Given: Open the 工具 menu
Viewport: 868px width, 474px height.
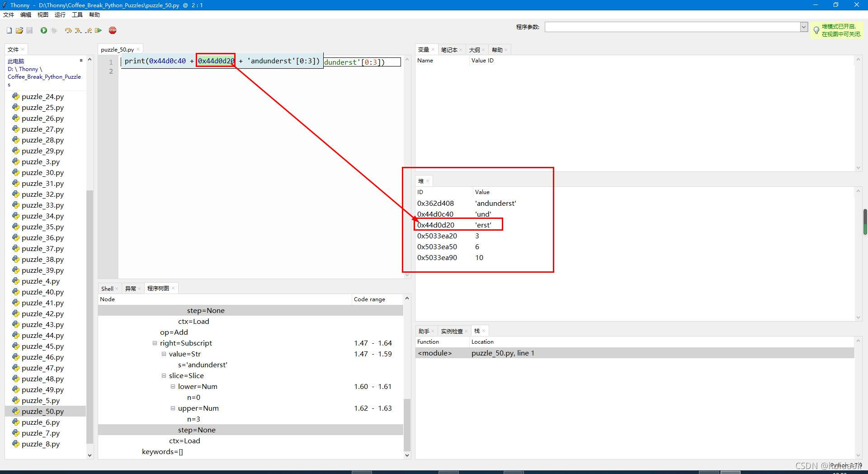Looking at the screenshot, I should coord(77,15).
